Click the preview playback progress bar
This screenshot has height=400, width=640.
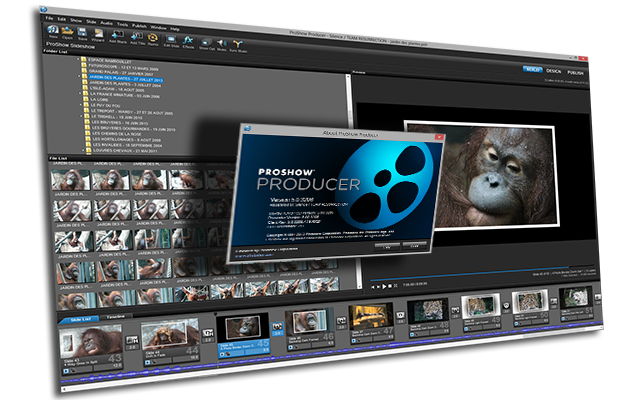click(484, 273)
